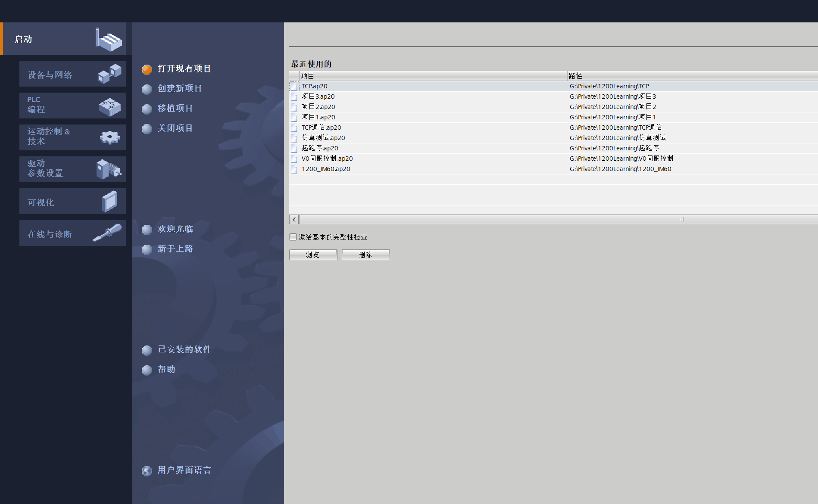Select the TCP通信.ap20 project row
The height and width of the screenshot is (504, 818).
[x=553, y=128]
